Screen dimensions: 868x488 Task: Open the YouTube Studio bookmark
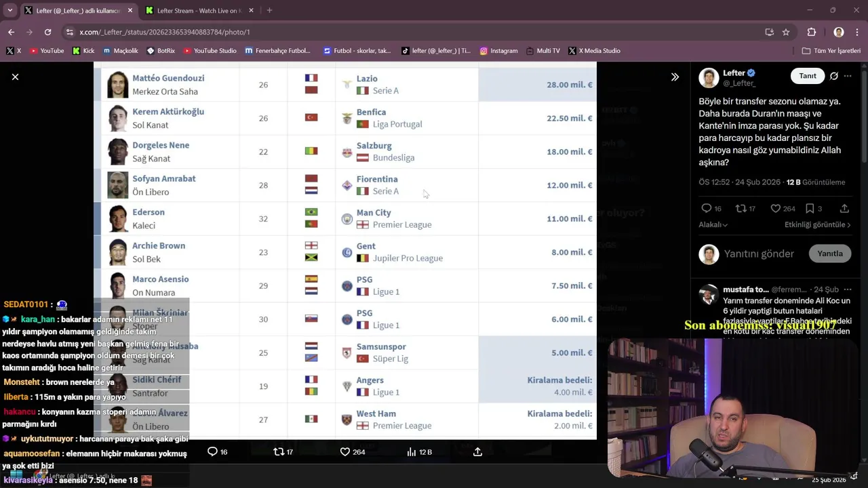tap(210, 51)
